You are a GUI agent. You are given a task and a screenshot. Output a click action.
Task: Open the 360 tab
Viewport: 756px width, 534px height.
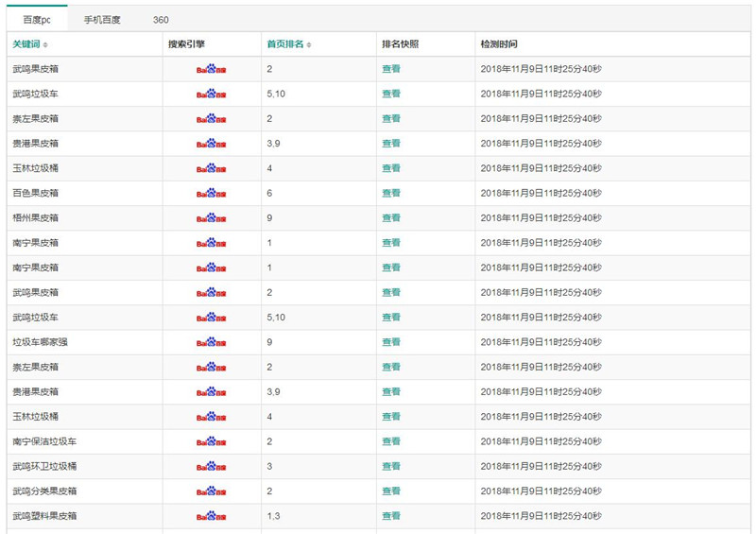tap(161, 20)
